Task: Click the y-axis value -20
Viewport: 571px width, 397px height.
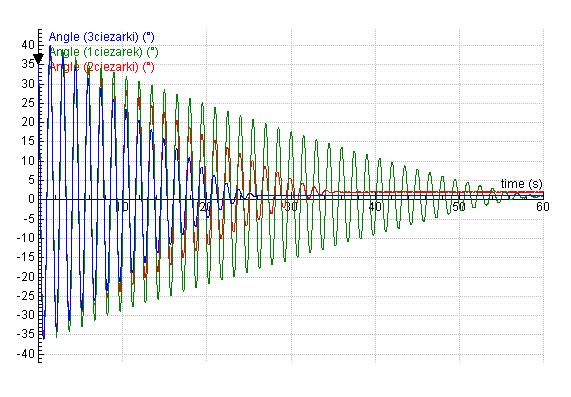Action: 25,277
